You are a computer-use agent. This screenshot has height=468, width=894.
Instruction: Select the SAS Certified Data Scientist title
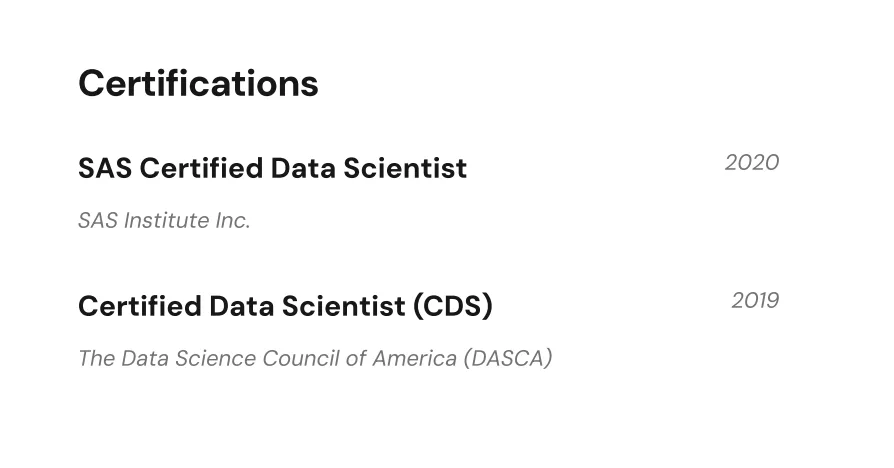point(272,168)
